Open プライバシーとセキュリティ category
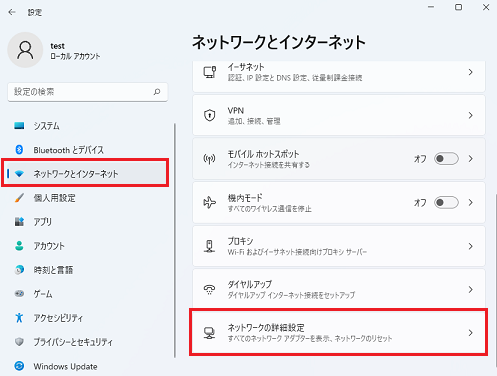 (87, 342)
